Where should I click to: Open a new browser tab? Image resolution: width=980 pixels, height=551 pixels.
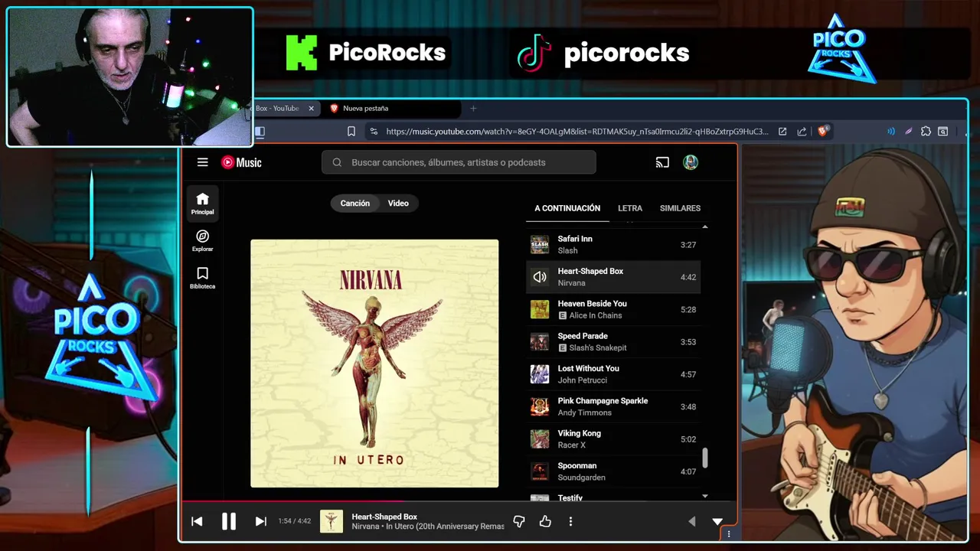tap(473, 109)
